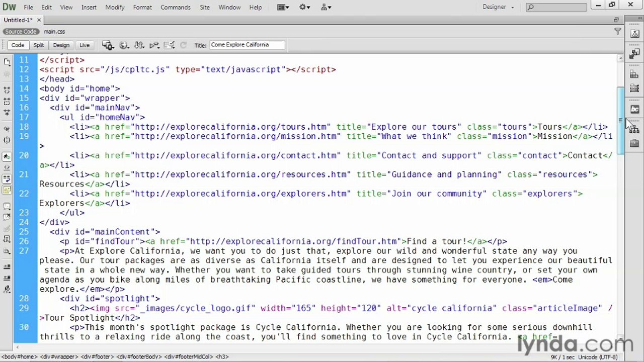The width and height of the screenshot is (644, 362).
Task: Click Format Source Code icon
Action: tap(7, 289)
